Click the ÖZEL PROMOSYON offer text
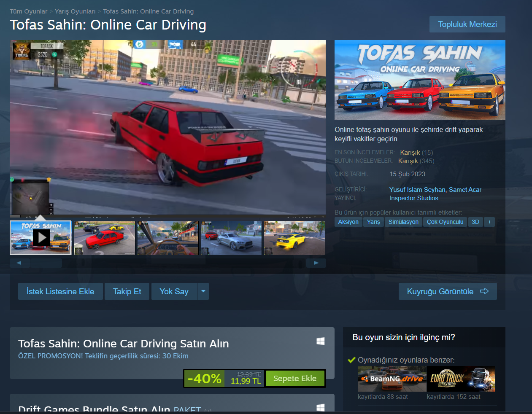This screenshot has width=532, height=414. coord(103,356)
